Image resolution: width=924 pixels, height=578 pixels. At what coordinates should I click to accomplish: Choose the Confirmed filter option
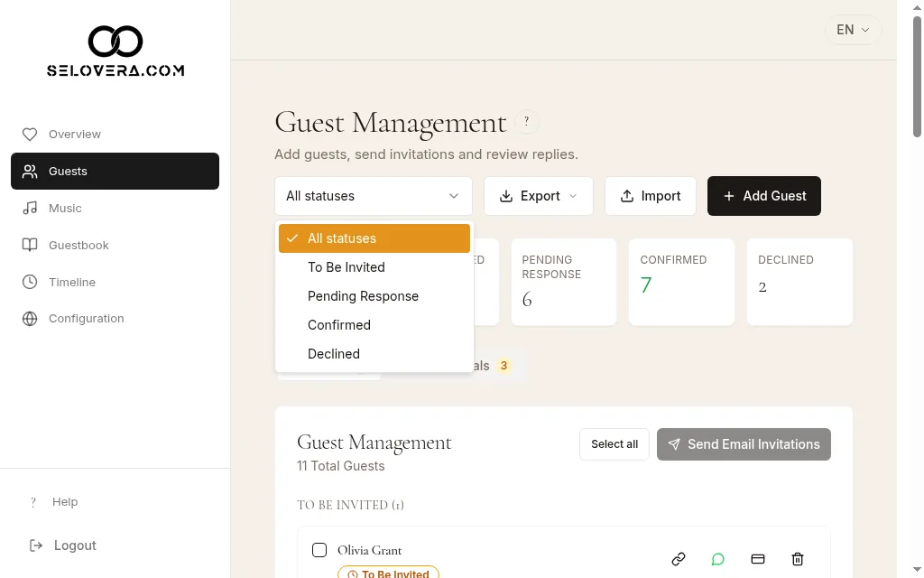coord(374,325)
